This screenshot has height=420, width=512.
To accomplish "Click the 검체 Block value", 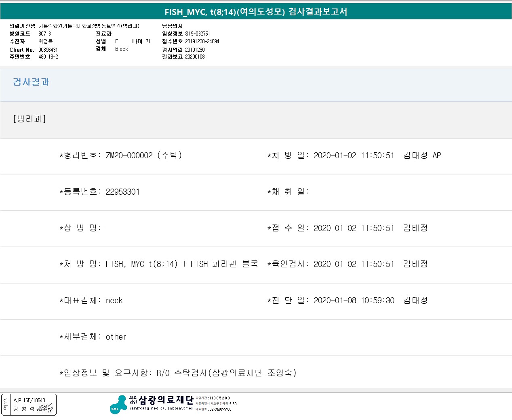I will click(x=121, y=49).
